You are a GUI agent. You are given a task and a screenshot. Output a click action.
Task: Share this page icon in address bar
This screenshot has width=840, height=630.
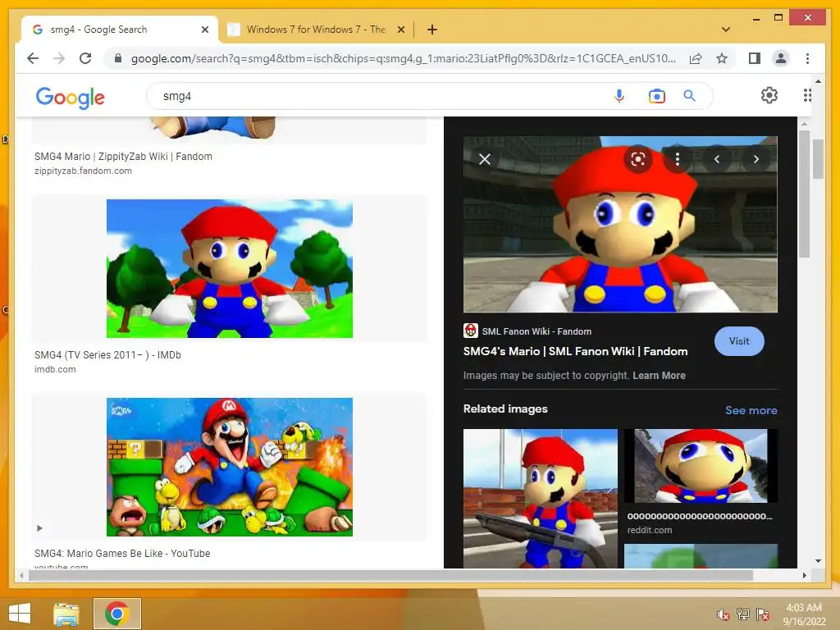696,58
